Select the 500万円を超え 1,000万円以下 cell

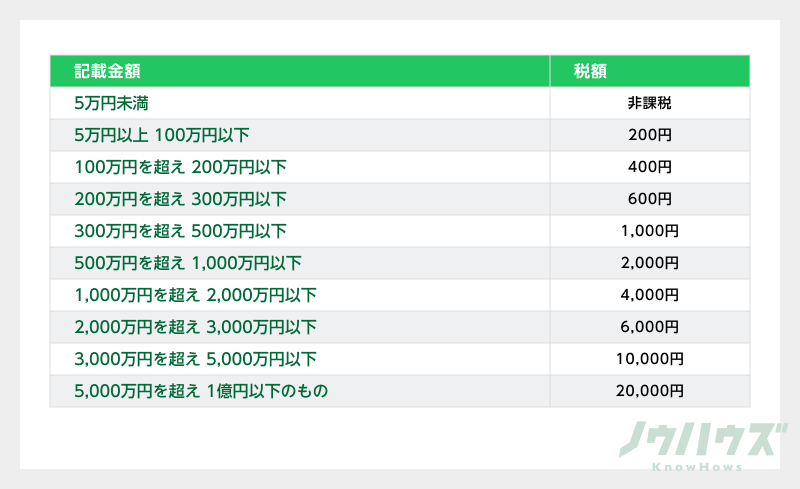point(188,263)
